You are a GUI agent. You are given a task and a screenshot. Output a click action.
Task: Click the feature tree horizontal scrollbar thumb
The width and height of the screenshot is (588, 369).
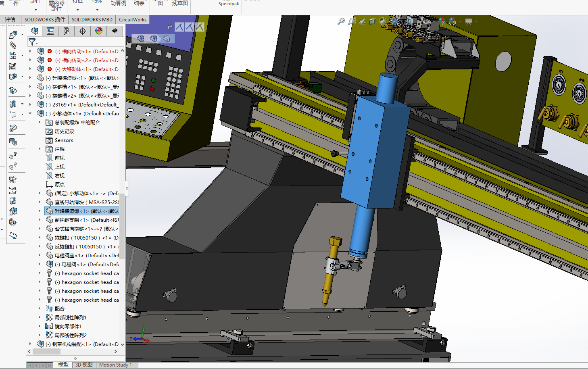click(46, 352)
